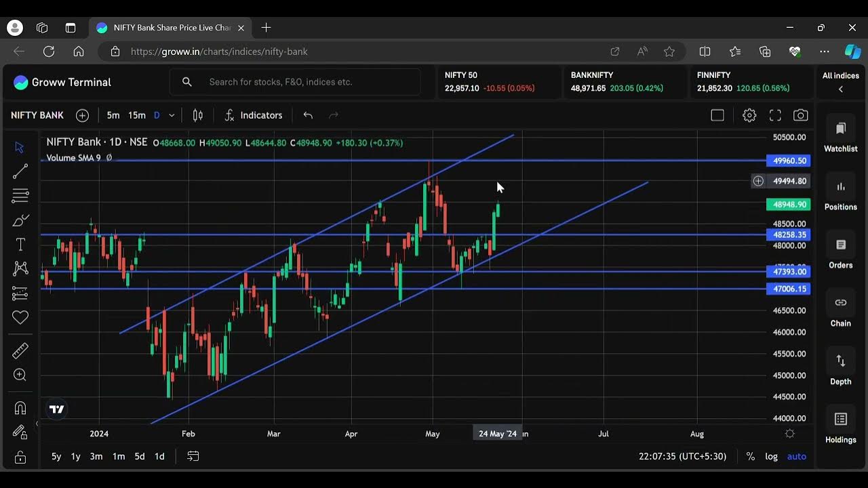Click the NIFTY BANK symbol name
The width and height of the screenshot is (868, 488).
point(37,115)
